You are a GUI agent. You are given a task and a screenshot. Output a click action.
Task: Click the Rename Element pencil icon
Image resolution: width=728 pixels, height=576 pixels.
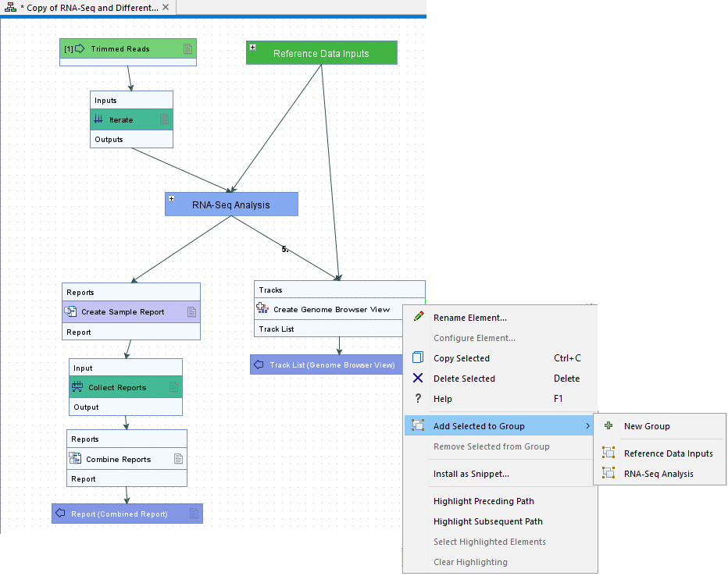[417, 317]
